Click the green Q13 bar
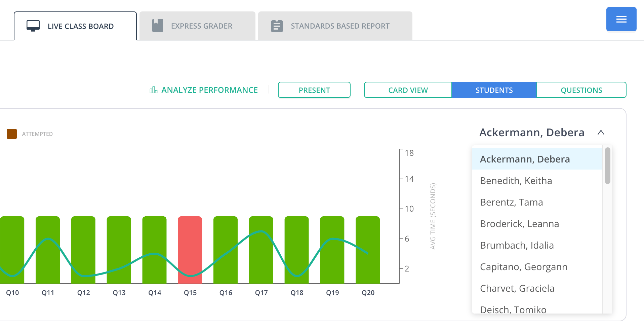The image size is (644, 327). (119, 250)
